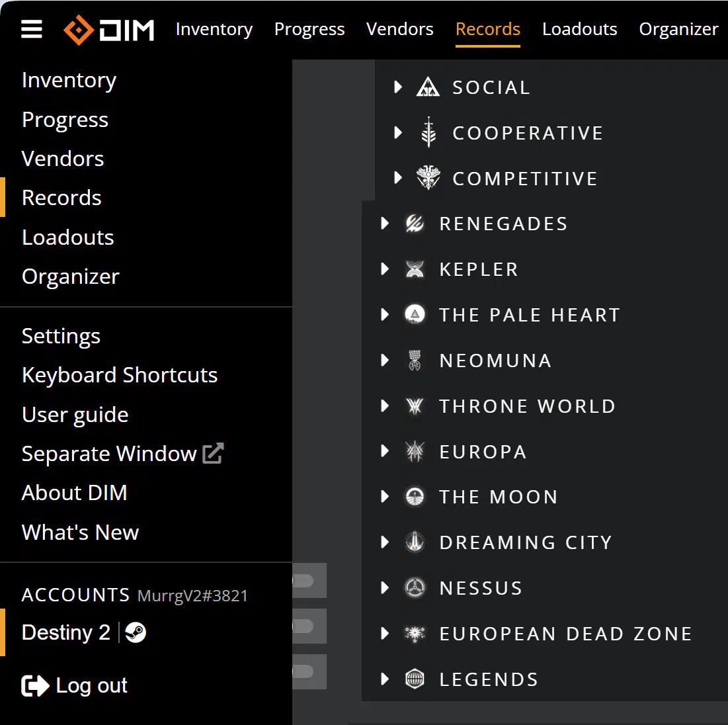Image resolution: width=728 pixels, height=725 pixels.
Task: Switch to the Vendors tab in header
Action: (x=399, y=29)
